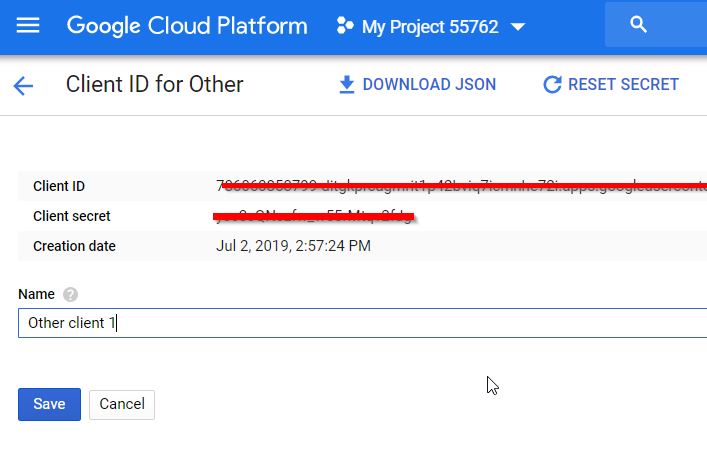The height and width of the screenshot is (464, 707).
Task: Click the Google Cloud Platform logo text
Action: (187, 26)
